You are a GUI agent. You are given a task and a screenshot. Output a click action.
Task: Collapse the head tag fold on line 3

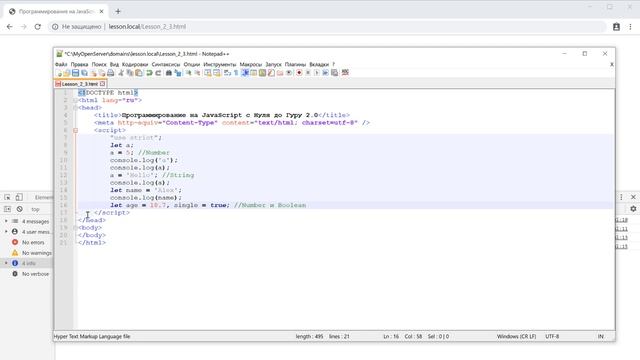(75, 108)
